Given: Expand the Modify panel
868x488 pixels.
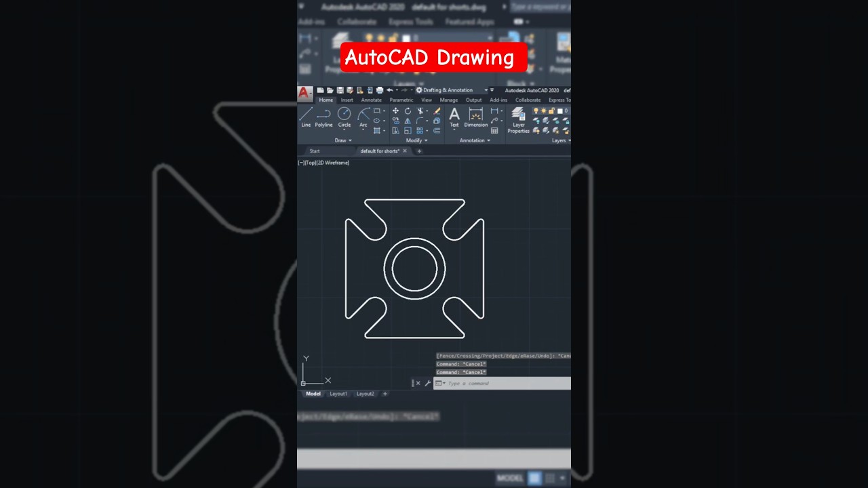Looking at the screenshot, I should [416, 140].
